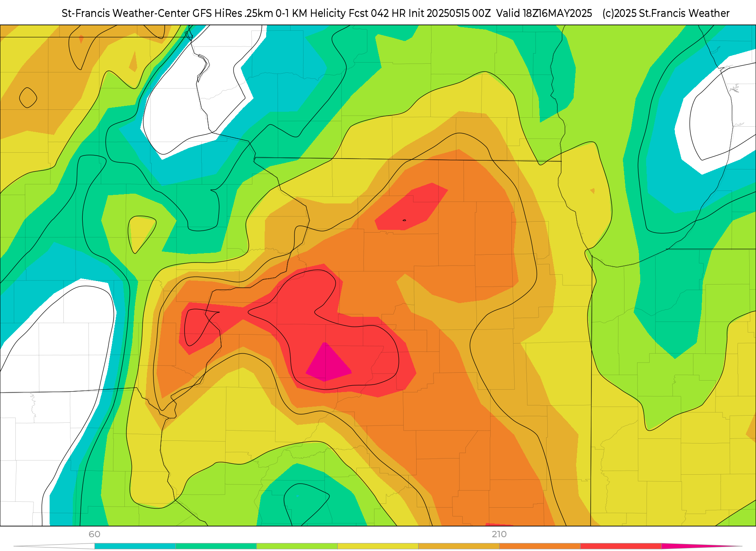Screen dimensions: 756x551
Task: Select the dark green color bar segment
Action: click(216, 546)
